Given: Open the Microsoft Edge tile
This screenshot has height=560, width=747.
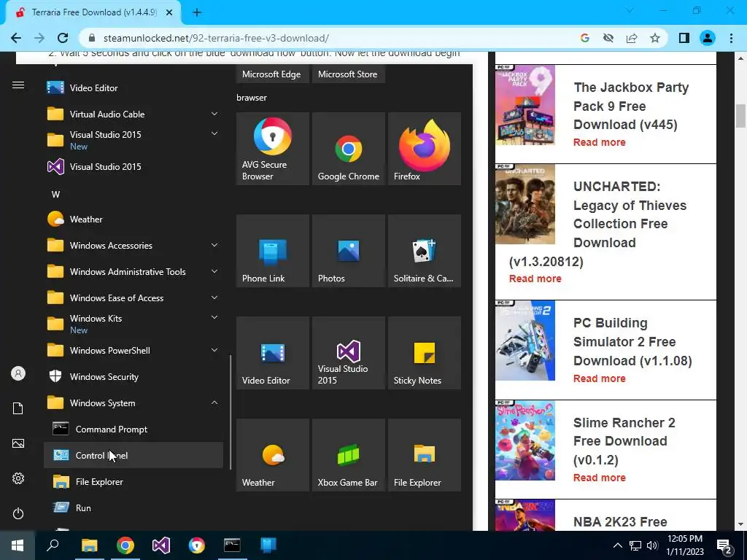Looking at the screenshot, I should tap(271, 74).
